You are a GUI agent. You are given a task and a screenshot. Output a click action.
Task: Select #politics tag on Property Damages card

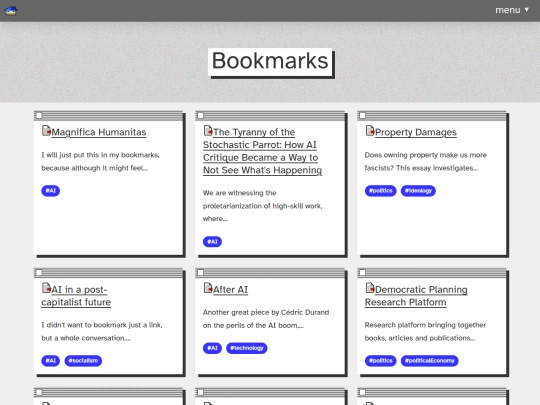point(381,191)
